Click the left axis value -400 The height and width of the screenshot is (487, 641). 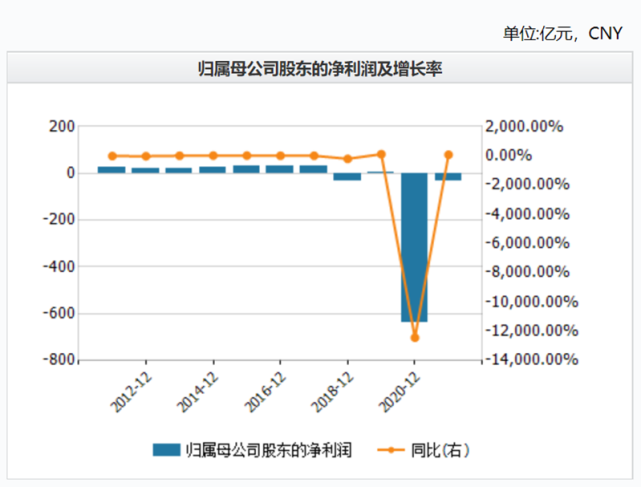[x=59, y=267]
